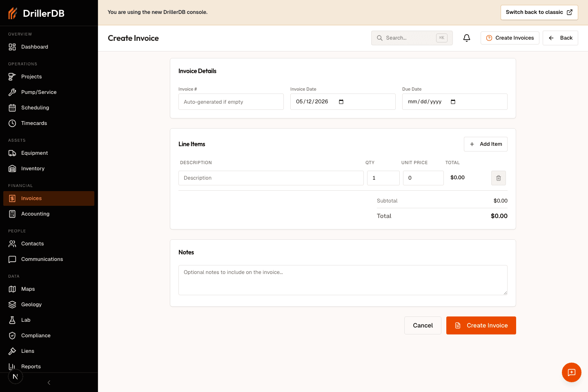Click the QTY input field
This screenshot has height=392, width=588.
(x=383, y=178)
